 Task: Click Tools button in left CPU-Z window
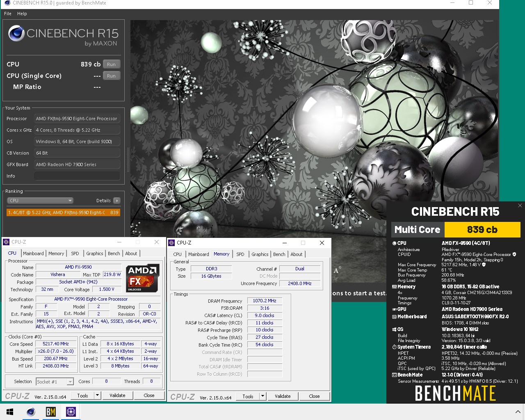(x=82, y=395)
